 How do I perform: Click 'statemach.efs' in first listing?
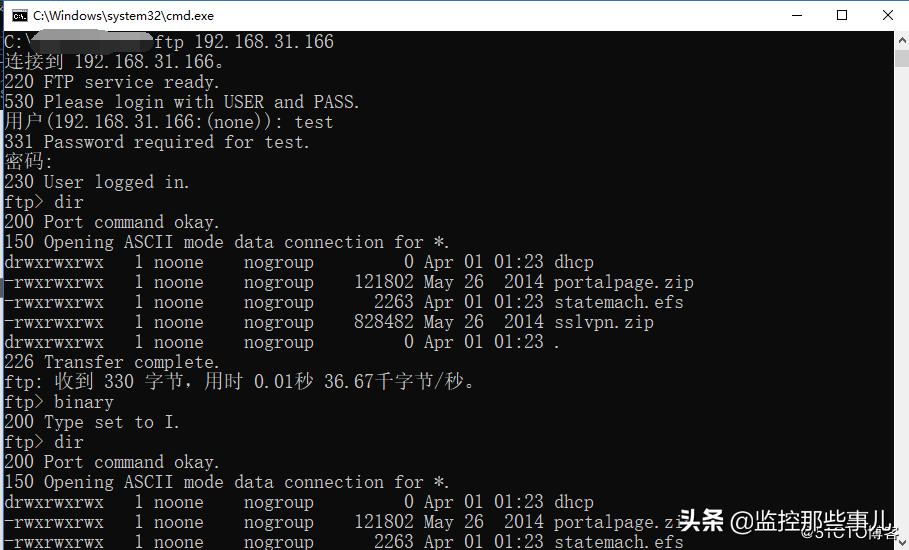pyautogui.click(x=619, y=302)
